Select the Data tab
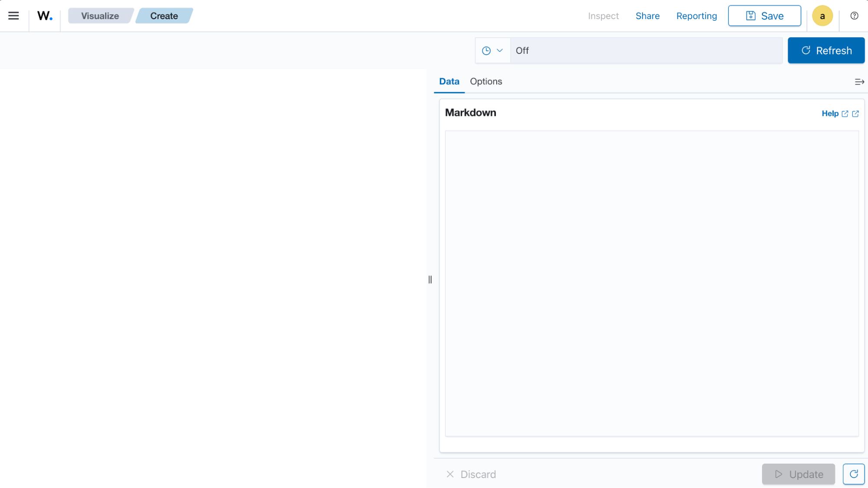This screenshot has height=488, width=868. point(449,81)
